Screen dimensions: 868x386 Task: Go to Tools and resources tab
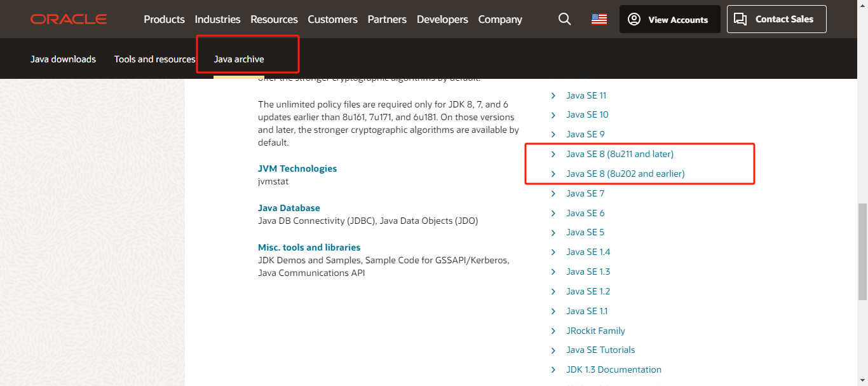[154, 59]
